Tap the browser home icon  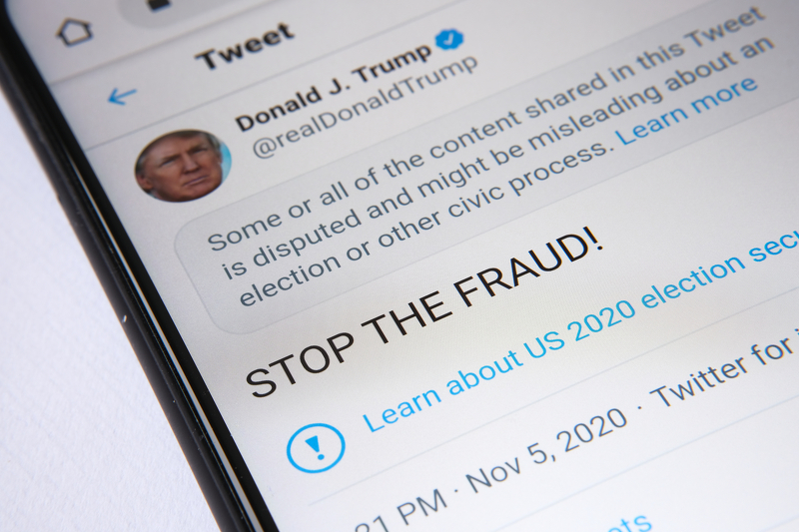click(x=75, y=32)
